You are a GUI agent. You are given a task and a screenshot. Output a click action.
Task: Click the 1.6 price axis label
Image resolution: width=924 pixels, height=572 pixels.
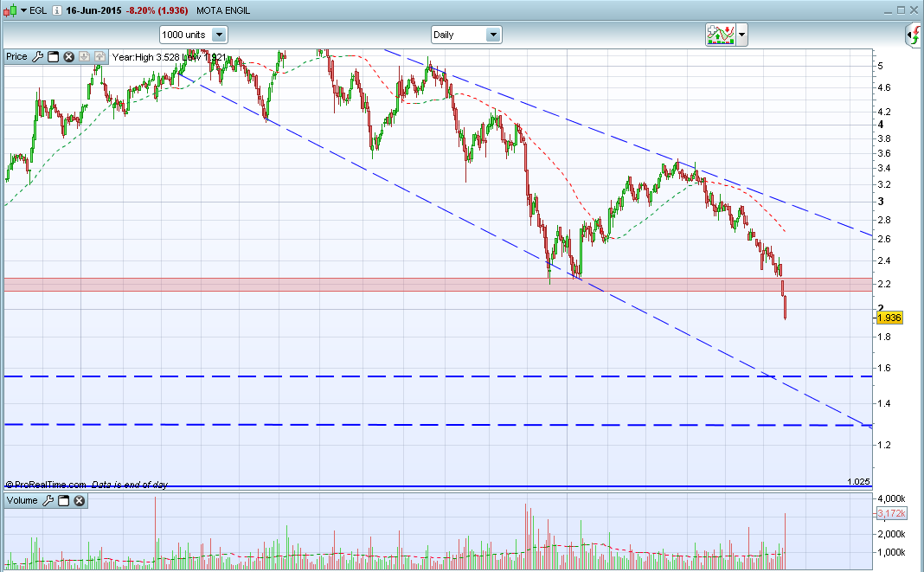tap(884, 368)
